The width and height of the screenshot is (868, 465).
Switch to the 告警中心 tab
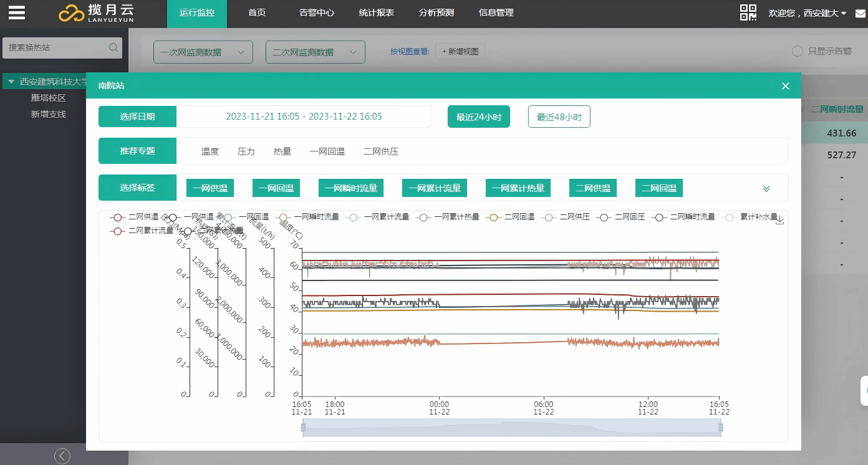point(317,13)
